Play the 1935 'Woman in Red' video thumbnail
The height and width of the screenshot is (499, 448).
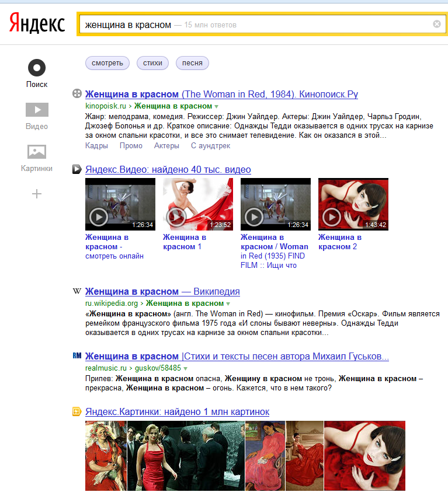pyautogui.click(x=276, y=204)
